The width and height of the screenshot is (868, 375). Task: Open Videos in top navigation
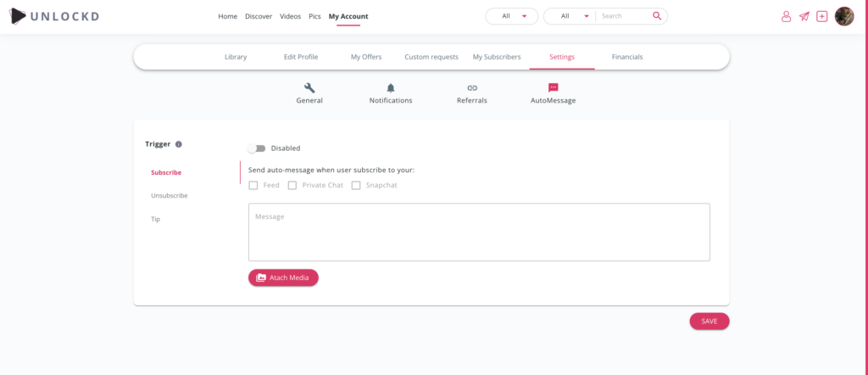coord(290,16)
